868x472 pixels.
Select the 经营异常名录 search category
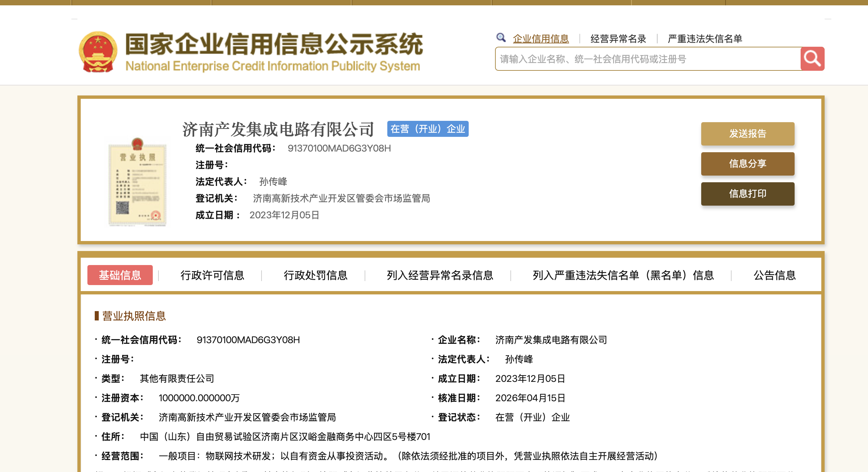coord(618,39)
